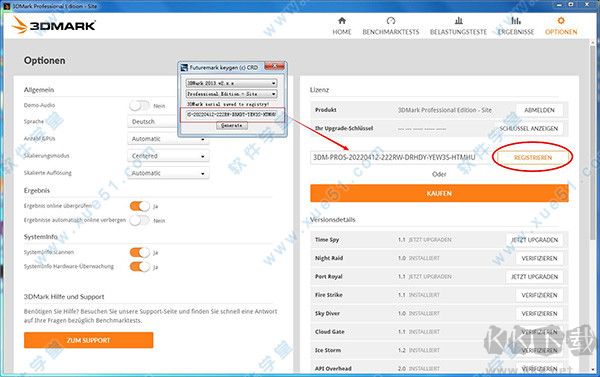600x377 pixels.
Task: Open Ergebnisse bar chart icon
Action: pyautogui.click(x=516, y=21)
